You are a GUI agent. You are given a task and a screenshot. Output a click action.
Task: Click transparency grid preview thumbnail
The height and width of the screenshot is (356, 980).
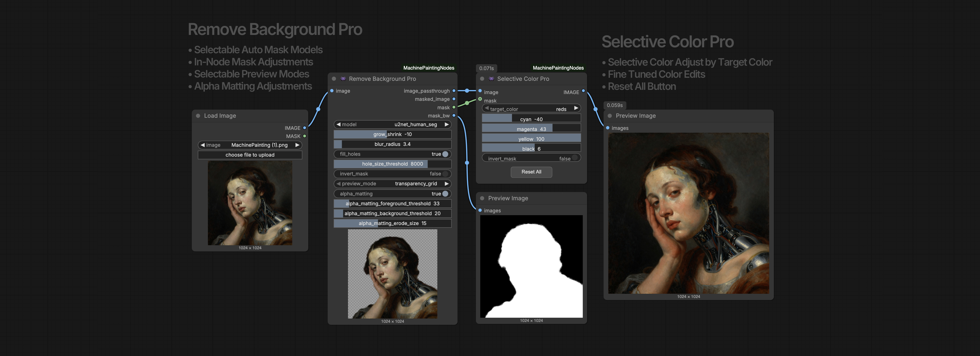393,274
